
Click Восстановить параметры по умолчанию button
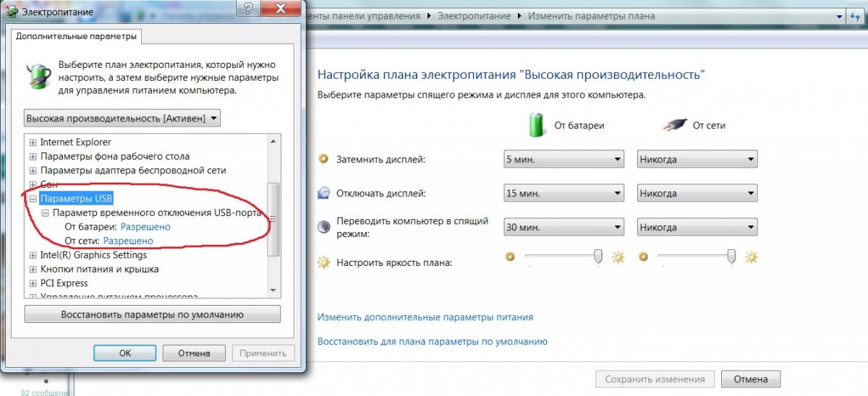[152, 314]
